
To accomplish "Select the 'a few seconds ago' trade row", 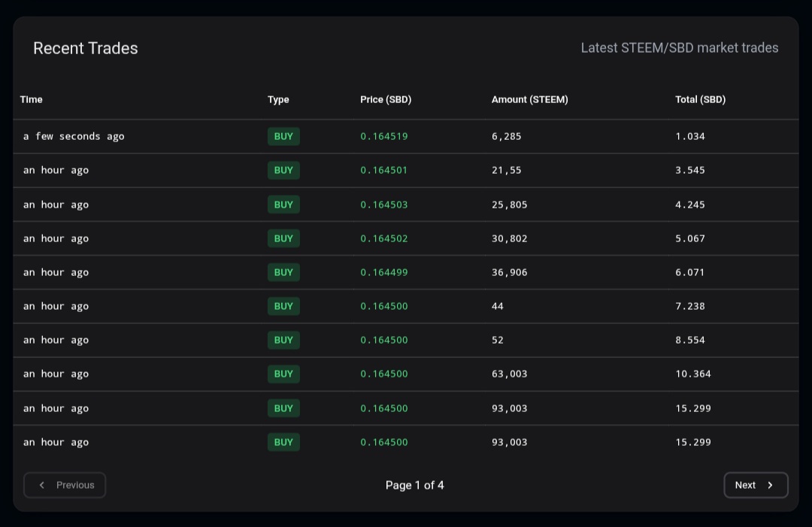I will pos(406,136).
